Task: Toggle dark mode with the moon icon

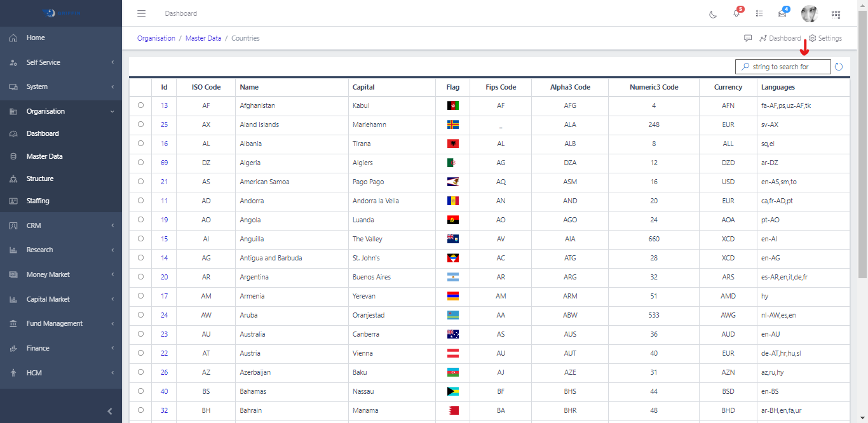Action: [x=712, y=13]
